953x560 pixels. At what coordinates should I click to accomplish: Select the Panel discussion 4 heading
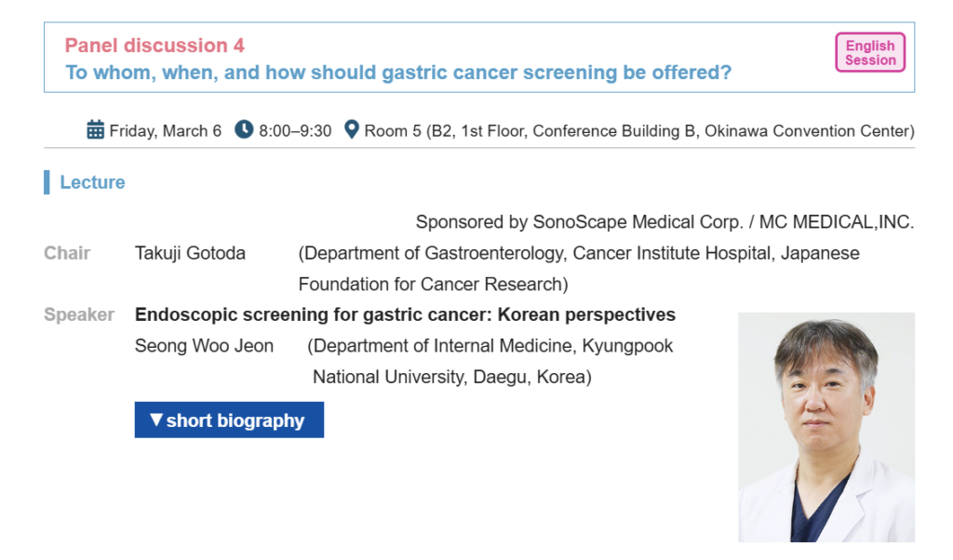point(154,46)
